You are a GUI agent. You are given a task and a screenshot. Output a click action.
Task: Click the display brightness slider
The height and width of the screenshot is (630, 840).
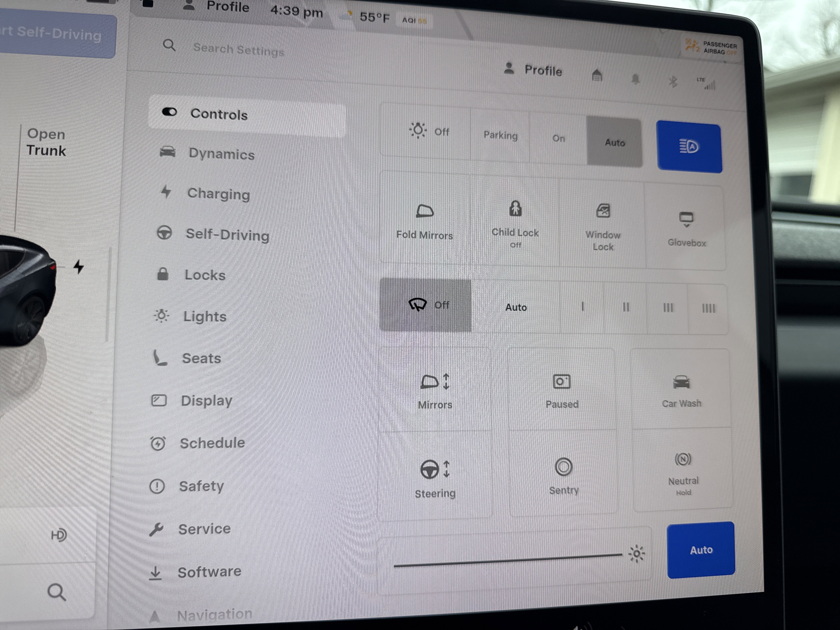tap(507, 560)
